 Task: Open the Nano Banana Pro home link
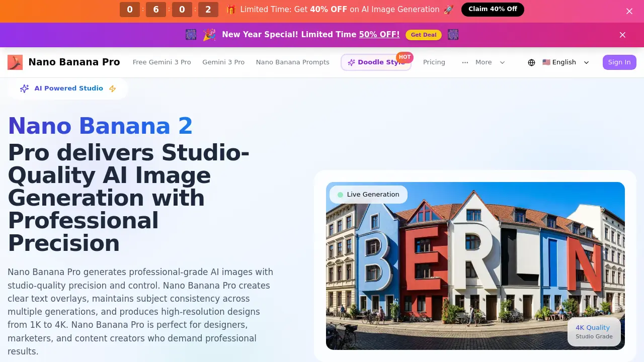tap(64, 62)
